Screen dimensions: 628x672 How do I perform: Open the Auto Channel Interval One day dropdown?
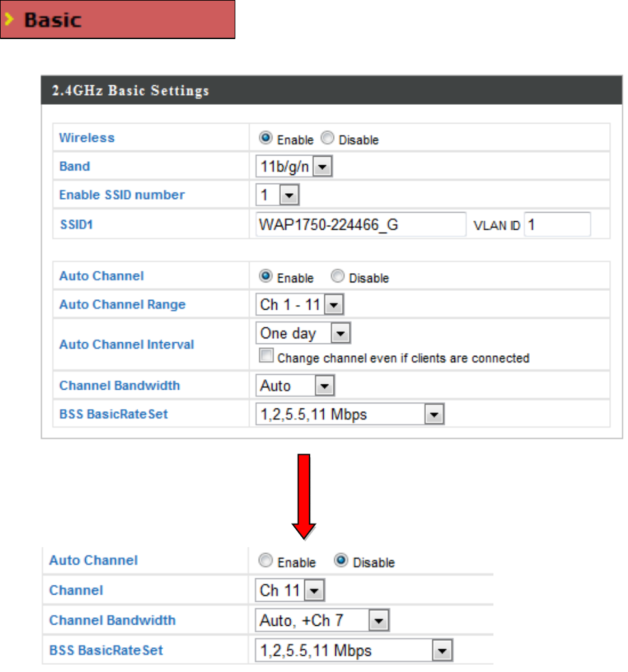(303, 333)
